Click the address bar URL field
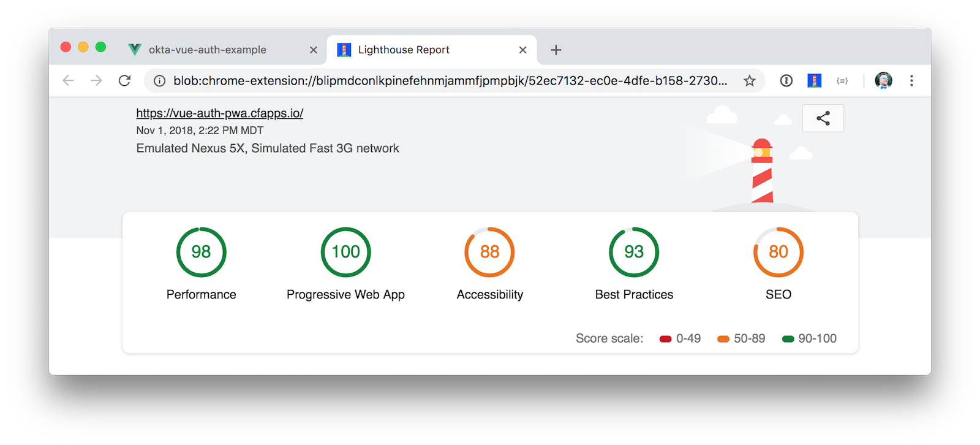980x445 pixels. 450,81
